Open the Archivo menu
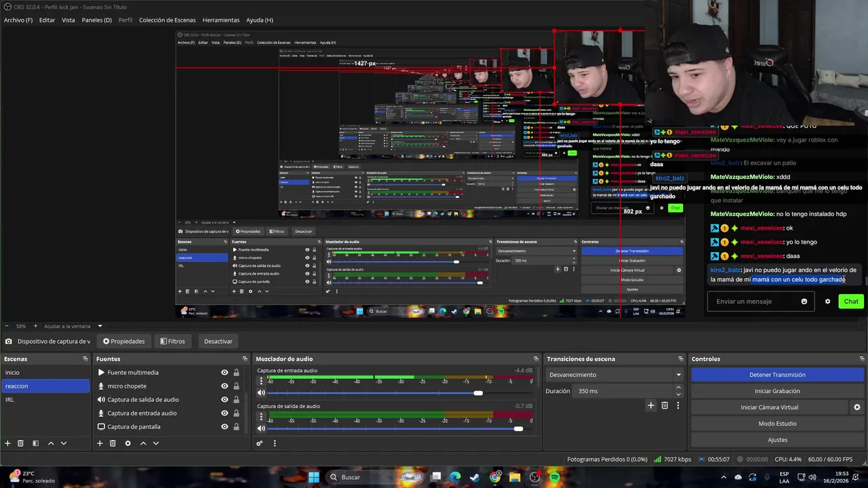This screenshot has height=488, width=868. coord(18,20)
